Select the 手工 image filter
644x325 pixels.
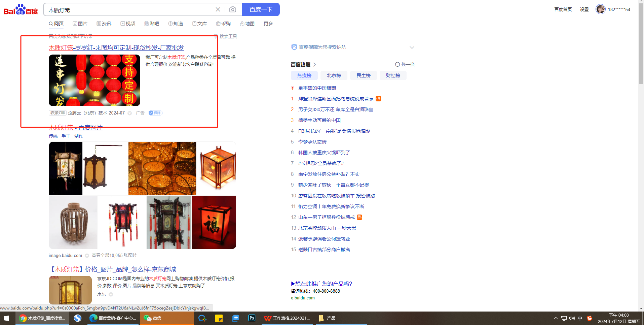click(66, 136)
